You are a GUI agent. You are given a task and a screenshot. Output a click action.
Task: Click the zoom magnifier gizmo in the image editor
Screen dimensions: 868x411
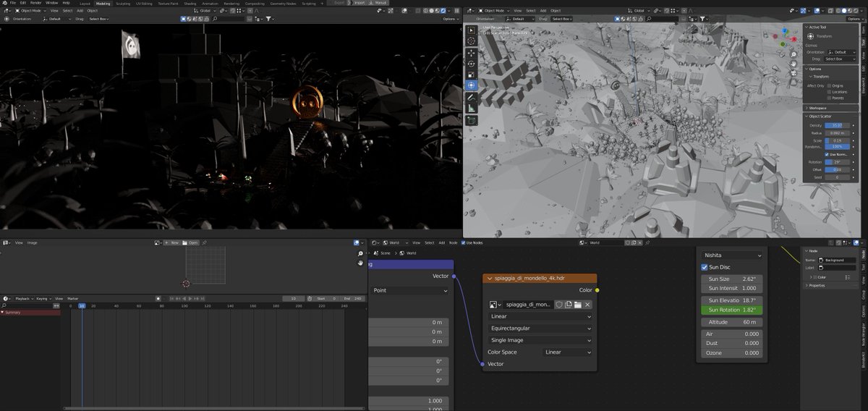[360, 253]
